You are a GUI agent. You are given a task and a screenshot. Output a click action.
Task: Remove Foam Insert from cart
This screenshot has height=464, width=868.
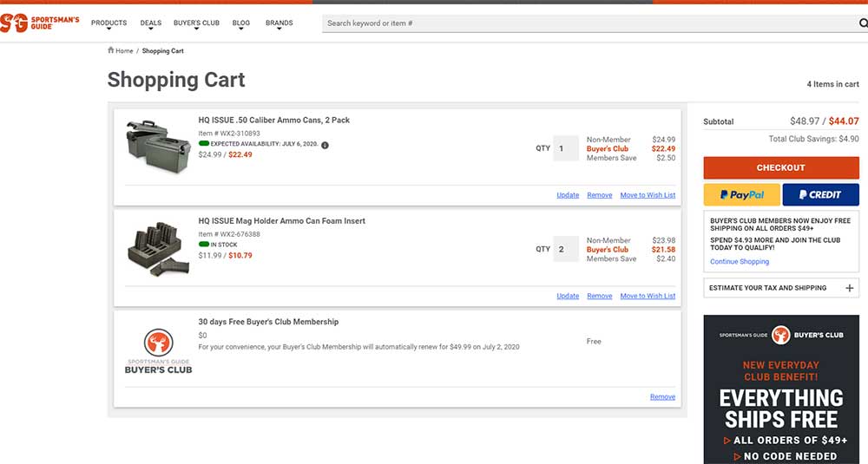600,296
